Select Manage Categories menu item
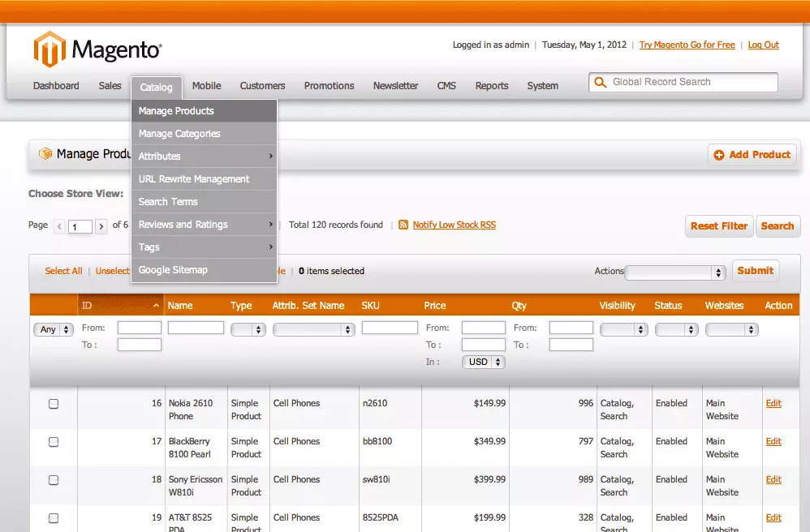This screenshot has width=810, height=532. coord(179,134)
